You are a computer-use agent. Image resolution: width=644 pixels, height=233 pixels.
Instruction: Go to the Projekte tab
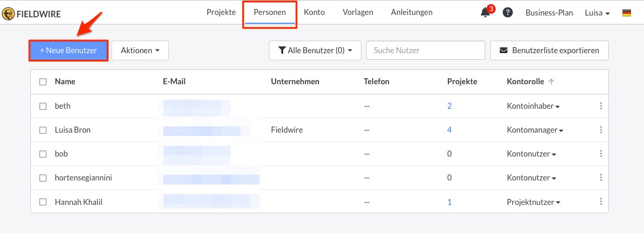(x=221, y=13)
